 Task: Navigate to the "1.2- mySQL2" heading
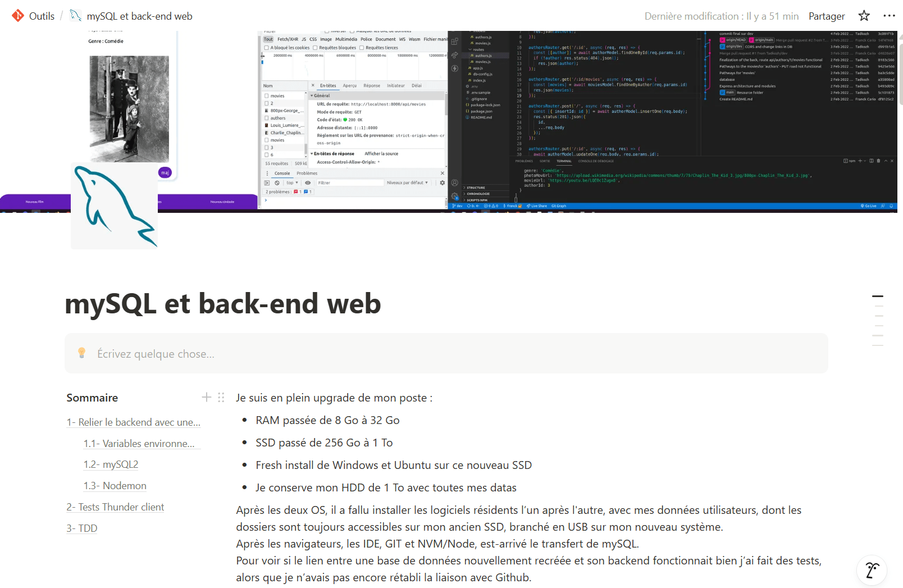point(111,464)
